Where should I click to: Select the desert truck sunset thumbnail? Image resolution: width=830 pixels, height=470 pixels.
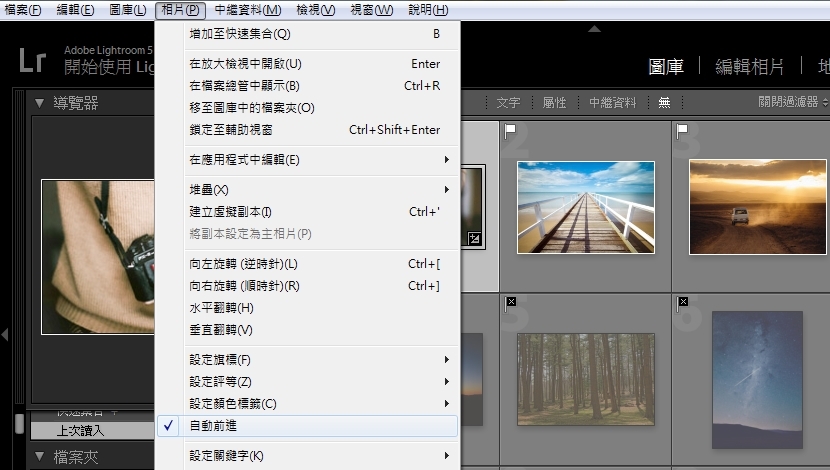758,207
